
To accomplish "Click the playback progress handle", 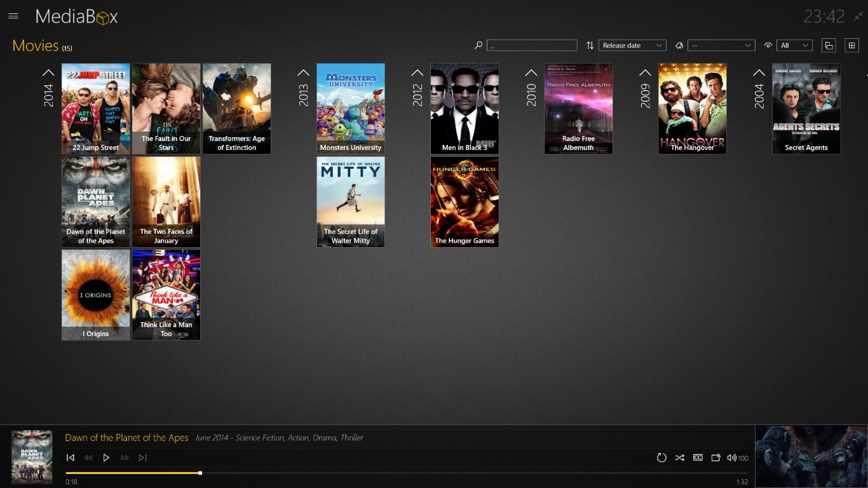I will 200,473.
